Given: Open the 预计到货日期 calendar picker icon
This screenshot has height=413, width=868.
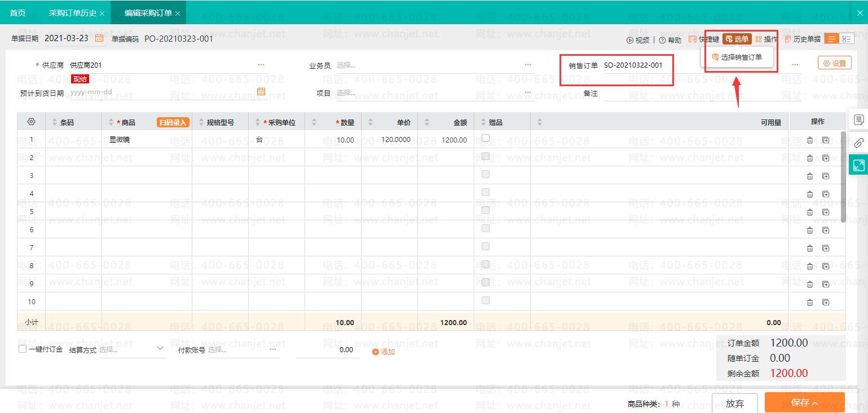Looking at the screenshot, I should click(261, 91).
